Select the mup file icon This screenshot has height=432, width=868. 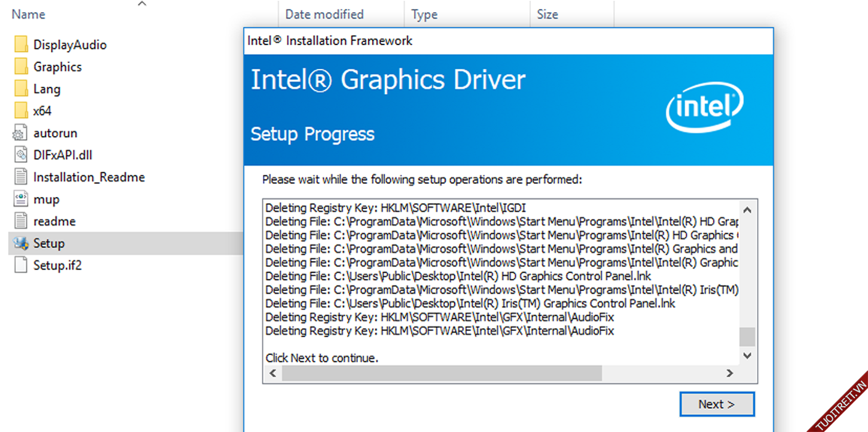pos(21,199)
